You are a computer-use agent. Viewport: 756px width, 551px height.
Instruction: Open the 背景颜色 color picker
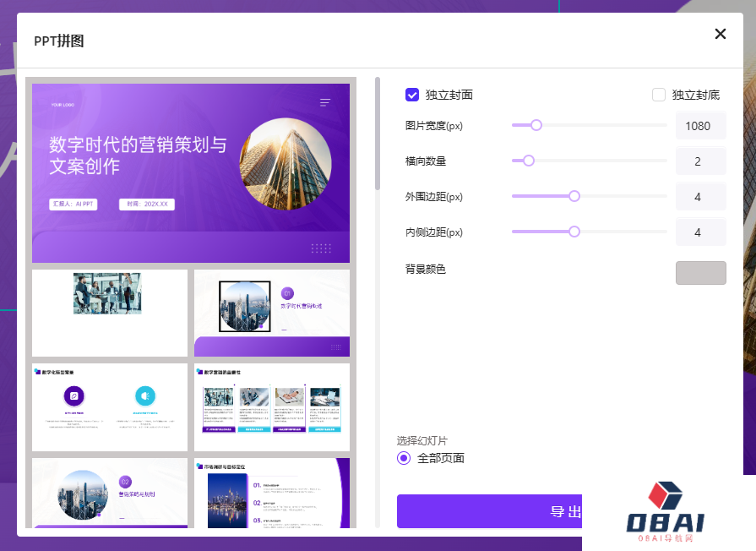click(700, 272)
